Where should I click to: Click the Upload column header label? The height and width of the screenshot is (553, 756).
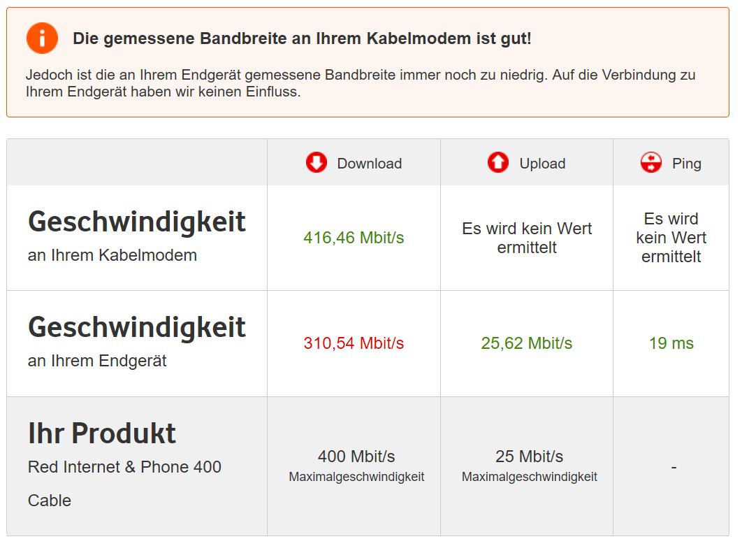pos(542,164)
